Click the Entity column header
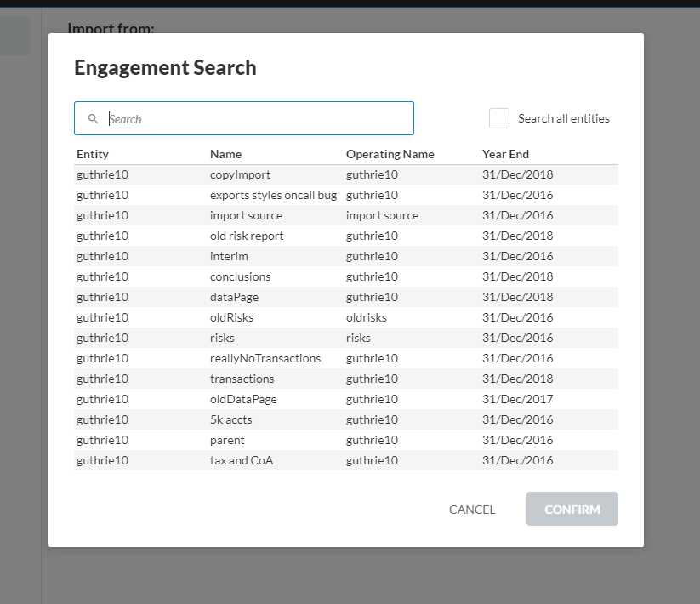The height and width of the screenshot is (604, 700). click(x=93, y=154)
